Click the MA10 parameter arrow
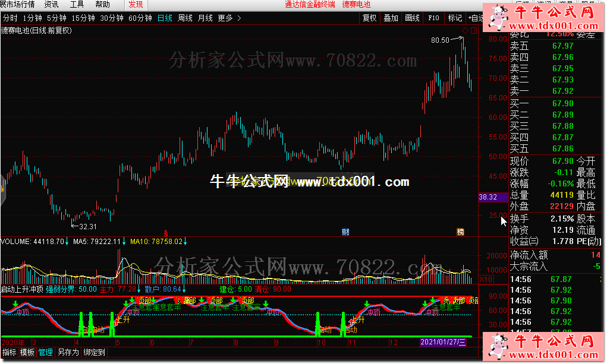 click(185, 242)
